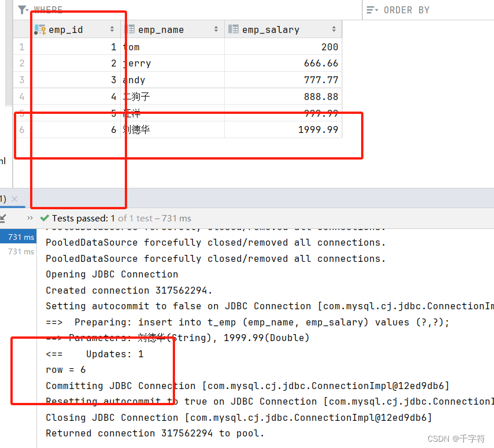Sort by emp_name column arrows
This screenshot has height=448, width=494.
click(216, 29)
